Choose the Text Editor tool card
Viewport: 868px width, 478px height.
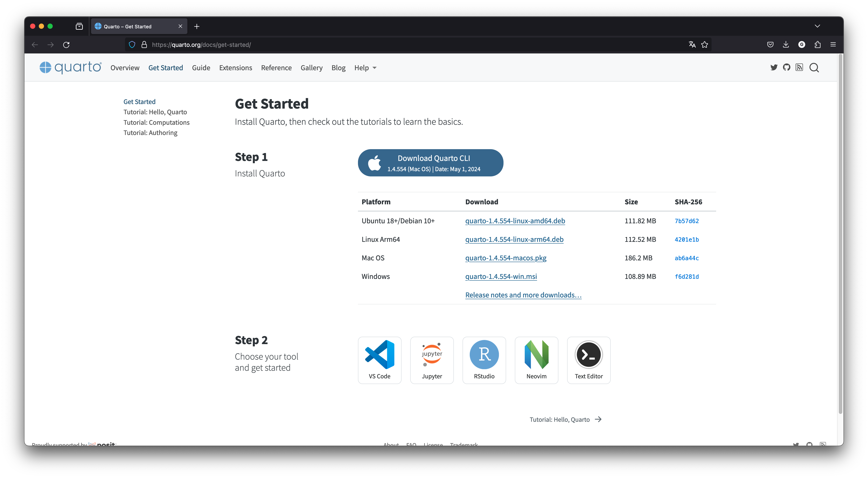pyautogui.click(x=589, y=360)
